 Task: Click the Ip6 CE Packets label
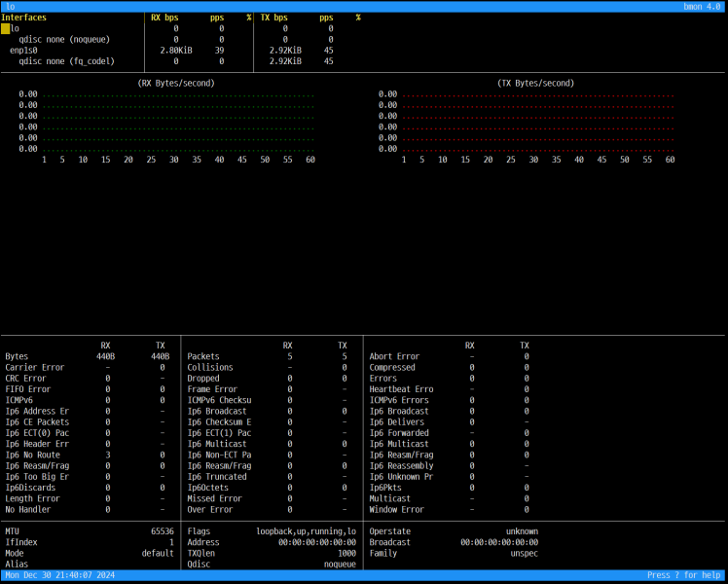pyautogui.click(x=37, y=422)
